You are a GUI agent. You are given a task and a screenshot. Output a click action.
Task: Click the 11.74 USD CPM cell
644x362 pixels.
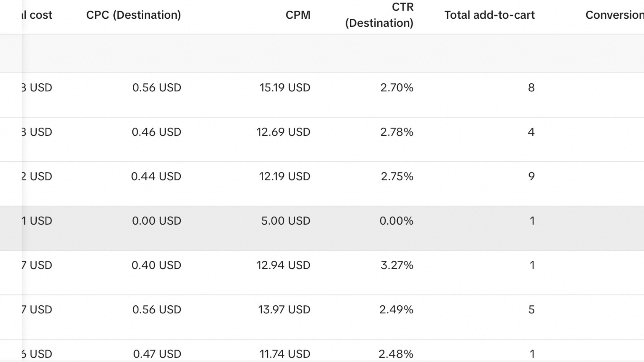tap(285, 354)
